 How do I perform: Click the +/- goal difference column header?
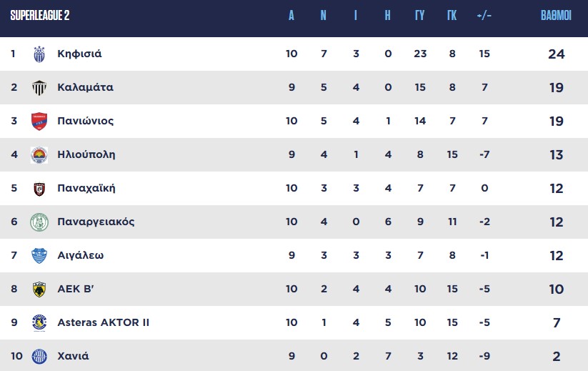click(x=484, y=16)
